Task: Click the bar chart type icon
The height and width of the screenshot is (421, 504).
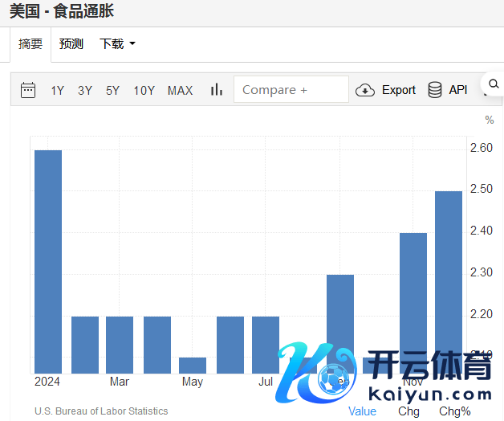Action: click(x=216, y=90)
